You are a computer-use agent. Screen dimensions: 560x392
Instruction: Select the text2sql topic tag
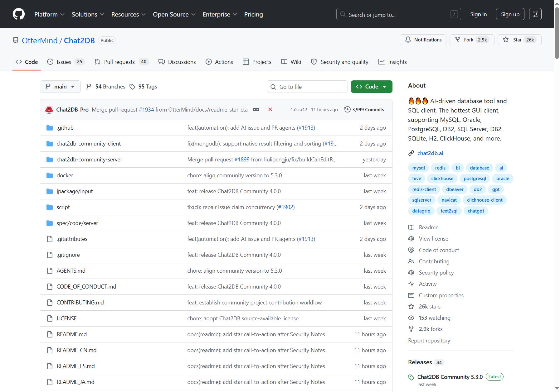(x=449, y=211)
